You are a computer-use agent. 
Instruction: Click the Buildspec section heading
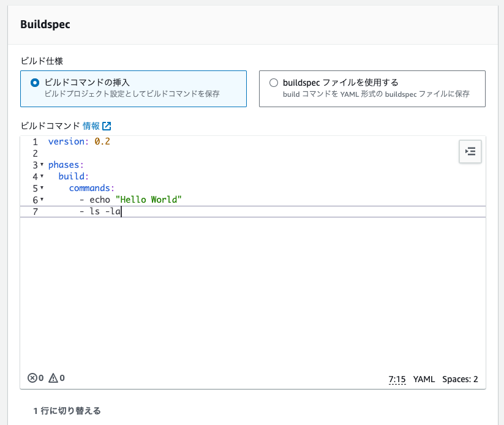coord(45,24)
